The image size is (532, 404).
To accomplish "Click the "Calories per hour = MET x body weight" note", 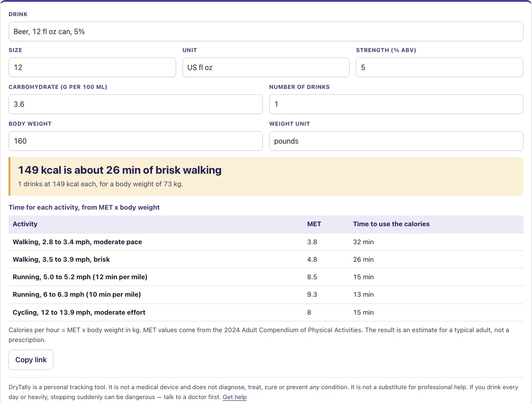I will 259,335.
